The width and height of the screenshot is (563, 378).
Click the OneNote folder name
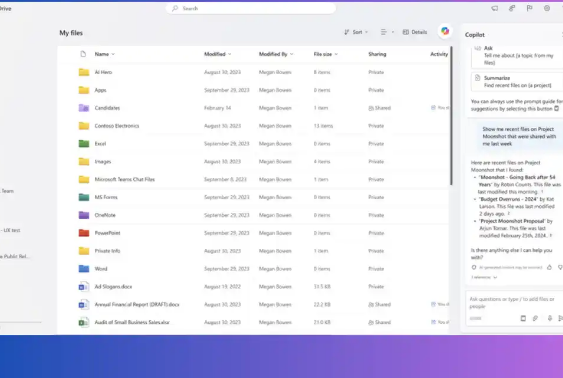coord(105,215)
